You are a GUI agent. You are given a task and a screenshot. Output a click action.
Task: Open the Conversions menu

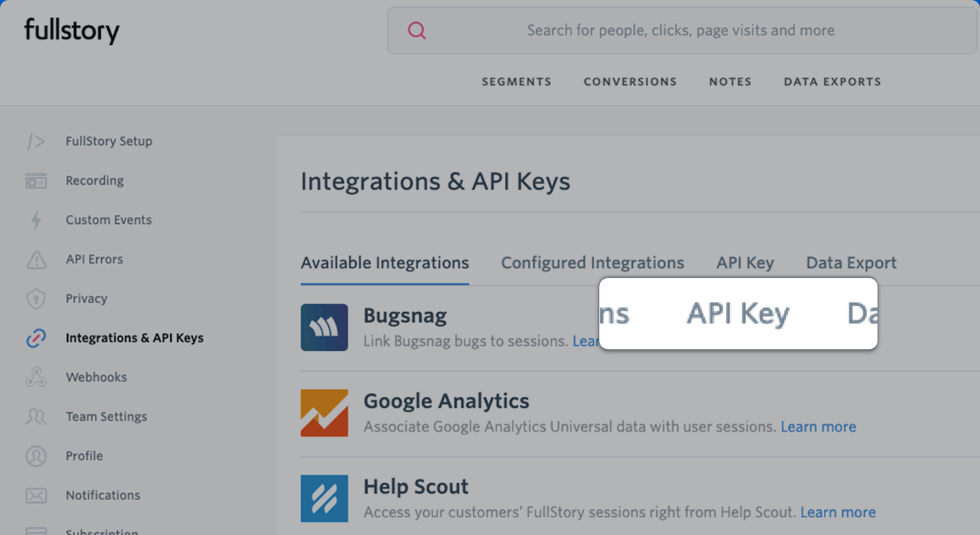[631, 82]
